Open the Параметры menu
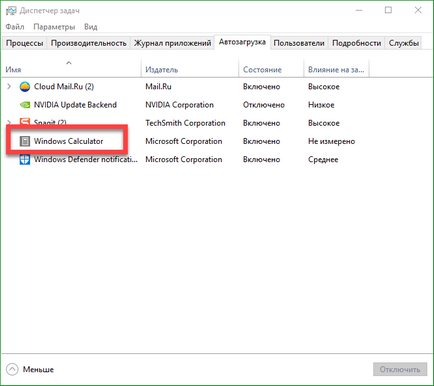This screenshot has width=434, height=386. click(x=54, y=27)
